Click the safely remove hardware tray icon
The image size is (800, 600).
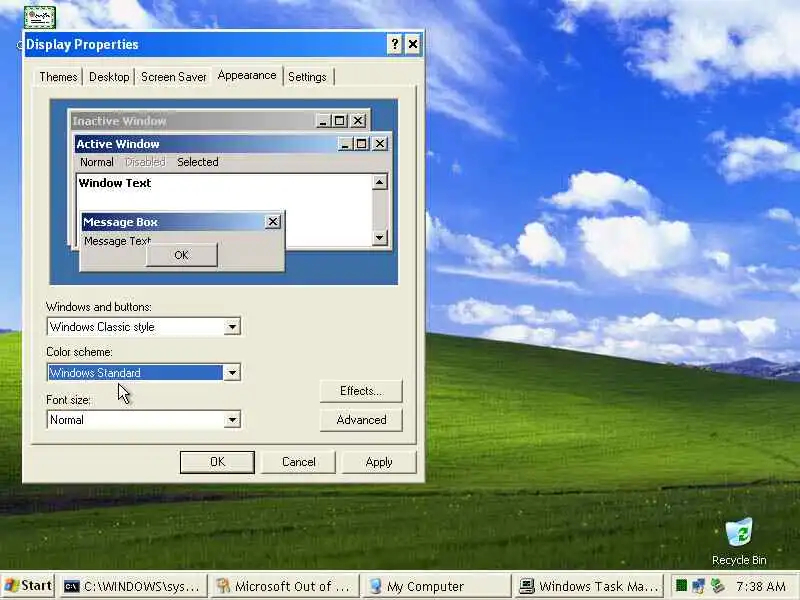point(717,586)
